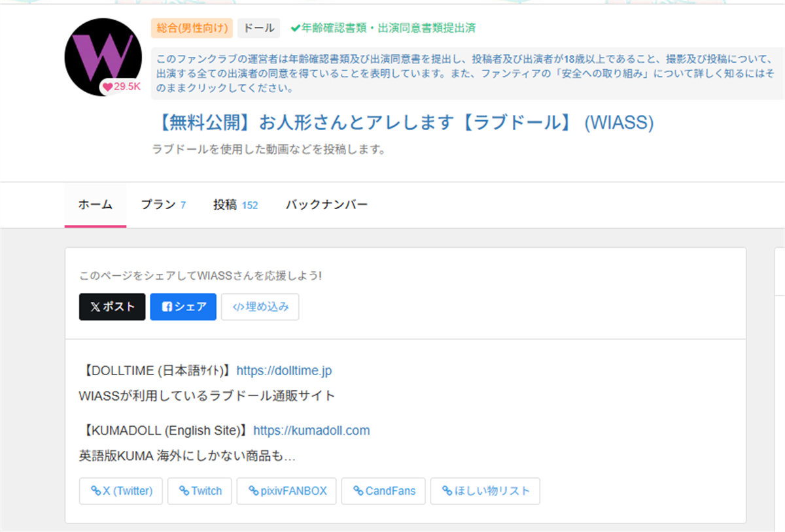Open the ほしい物リスト wishlist link
Viewport: 785px width, 532px height.
[485, 491]
